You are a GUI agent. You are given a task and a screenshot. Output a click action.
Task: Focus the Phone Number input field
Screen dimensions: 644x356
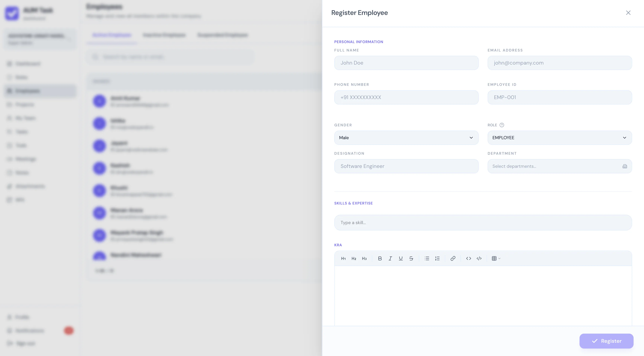(x=406, y=97)
